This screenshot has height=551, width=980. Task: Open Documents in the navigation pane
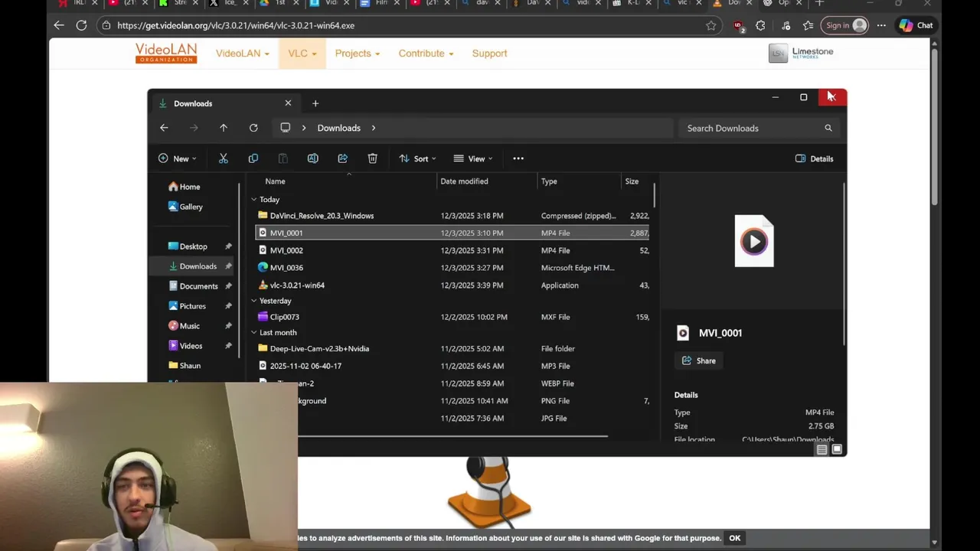tap(198, 286)
